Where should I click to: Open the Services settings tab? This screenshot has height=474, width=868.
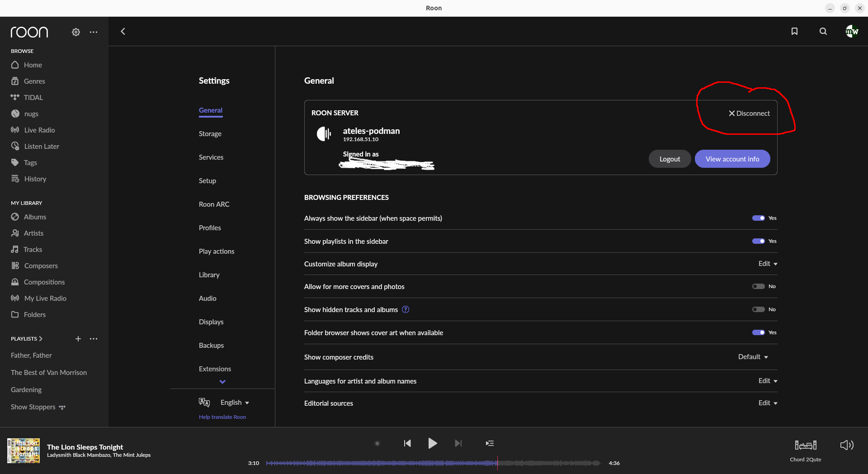[211, 157]
